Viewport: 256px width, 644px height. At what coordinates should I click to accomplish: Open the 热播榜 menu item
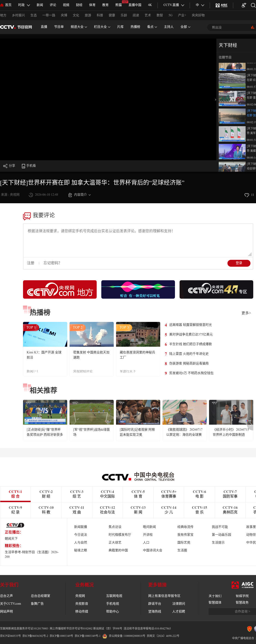point(135,27)
